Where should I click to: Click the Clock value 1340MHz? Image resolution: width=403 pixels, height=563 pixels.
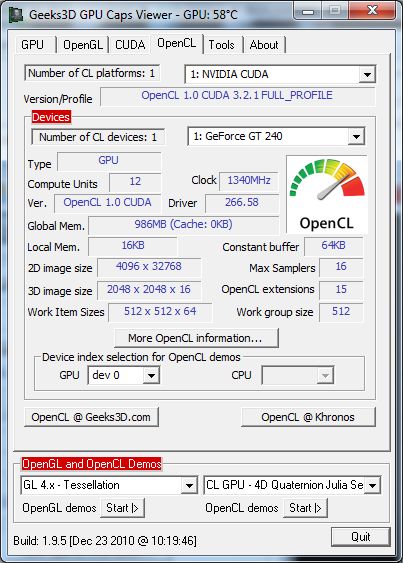249,181
